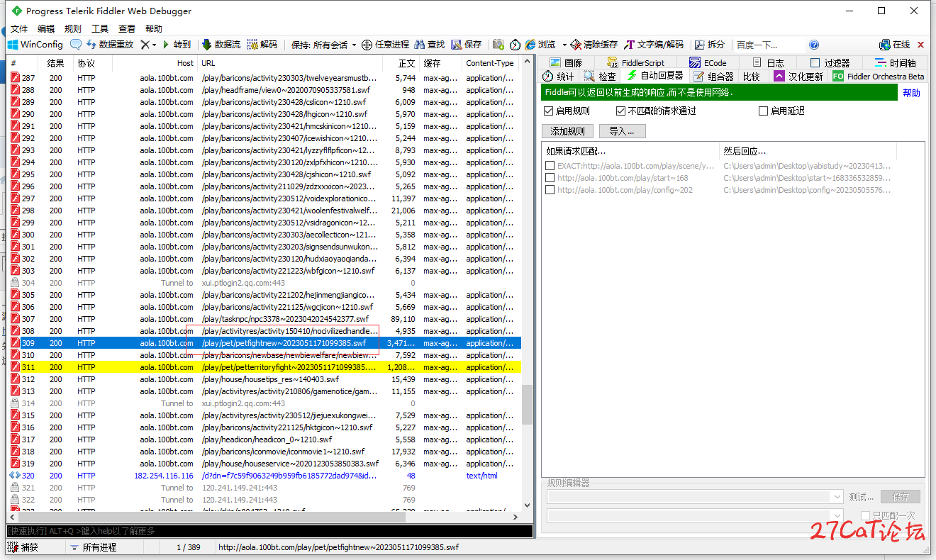Open the WinConfig tool
This screenshot has width=936, height=560.
(35, 44)
